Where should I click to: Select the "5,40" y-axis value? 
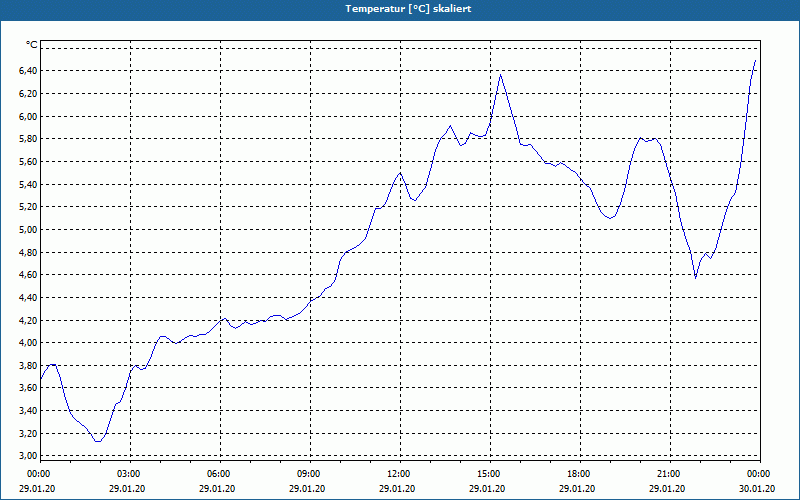[x=28, y=184]
